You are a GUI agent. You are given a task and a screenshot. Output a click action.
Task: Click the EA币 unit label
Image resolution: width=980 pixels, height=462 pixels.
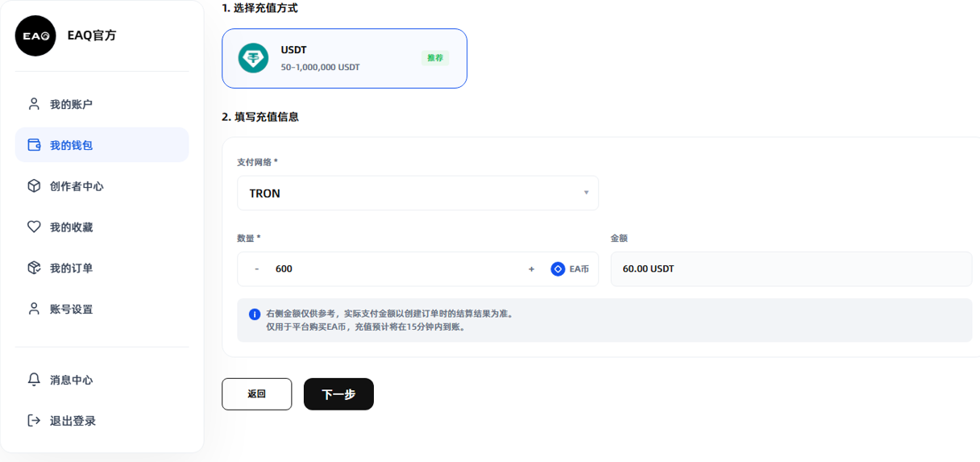click(x=579, y=269)
